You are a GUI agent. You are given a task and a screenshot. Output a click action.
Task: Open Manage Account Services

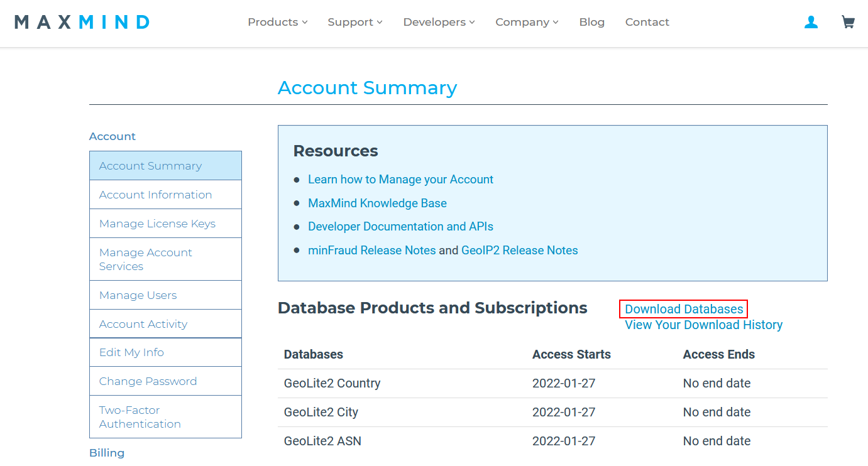145,259
